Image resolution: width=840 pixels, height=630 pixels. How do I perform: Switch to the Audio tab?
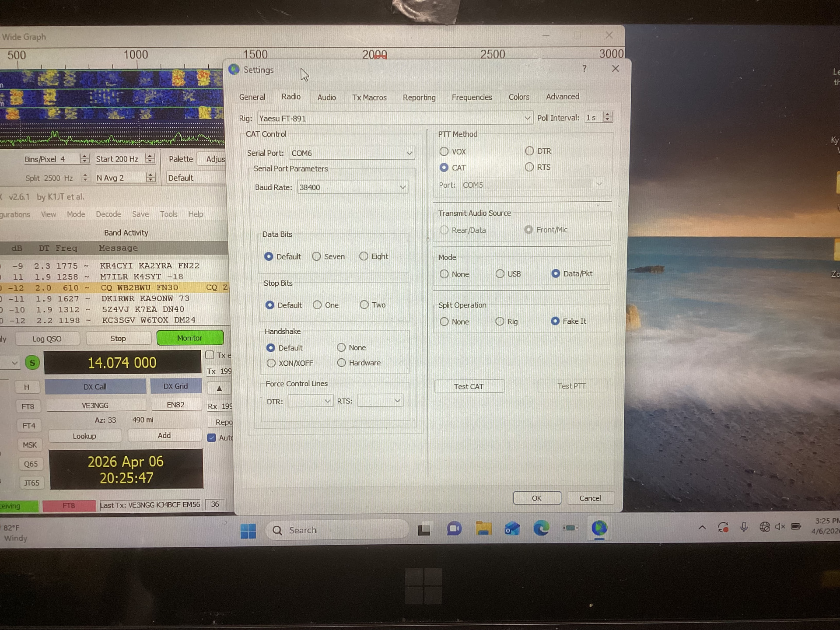pyautogui.click(x=326, y=98)
